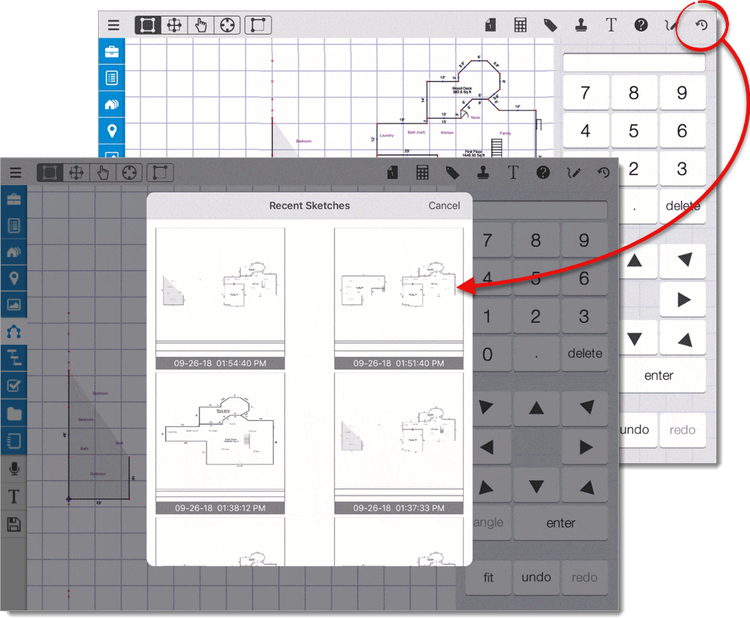The image size is (750, 618).
Task: Tap the 1 key on front window keypad
Action: [x=487, y=316]
